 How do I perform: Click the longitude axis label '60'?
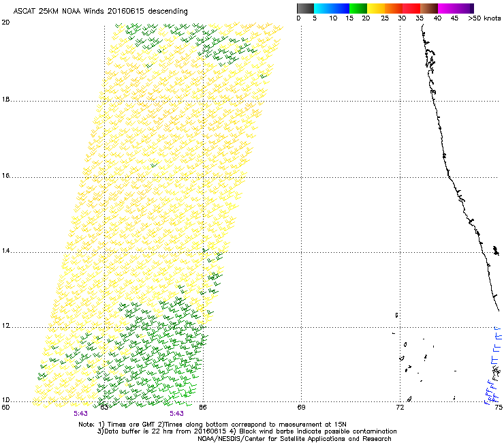pos(5,408)
